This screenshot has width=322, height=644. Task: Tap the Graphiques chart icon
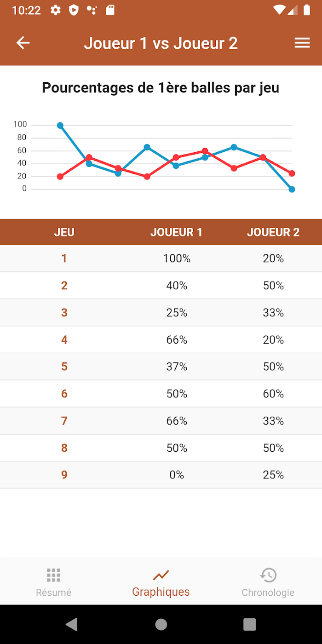161,575
